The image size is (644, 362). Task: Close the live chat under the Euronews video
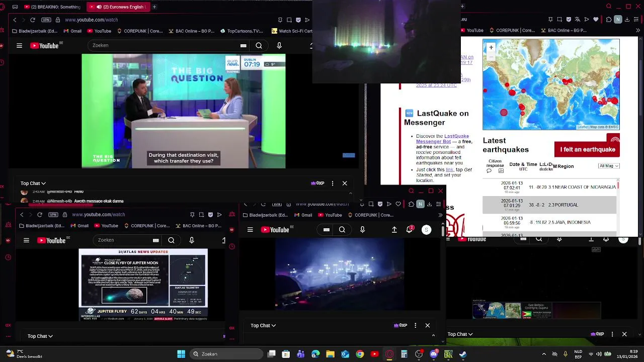click(x=345, y=184)
